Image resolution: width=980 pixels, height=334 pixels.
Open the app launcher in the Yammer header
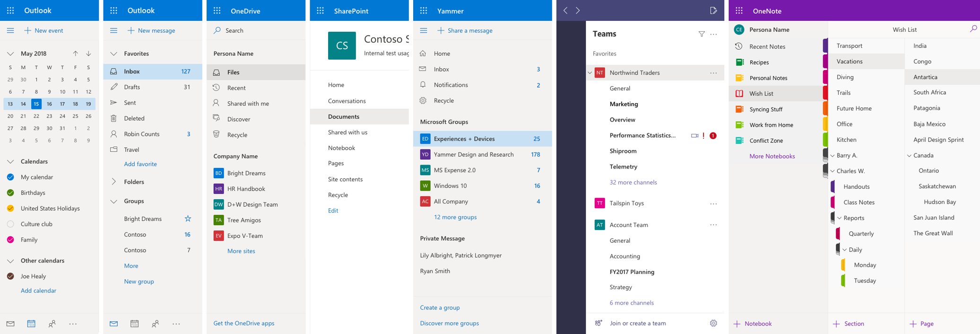coord(424,10)
